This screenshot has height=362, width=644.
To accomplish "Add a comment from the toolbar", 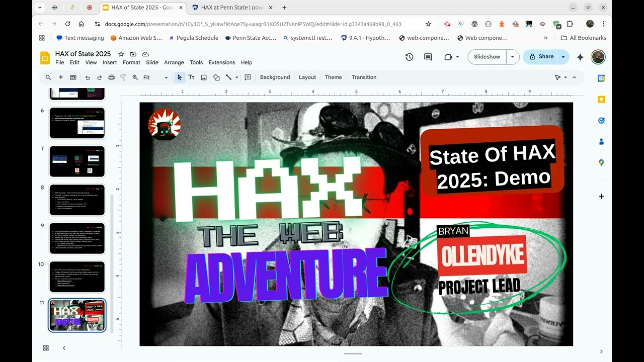I will 248,77.
